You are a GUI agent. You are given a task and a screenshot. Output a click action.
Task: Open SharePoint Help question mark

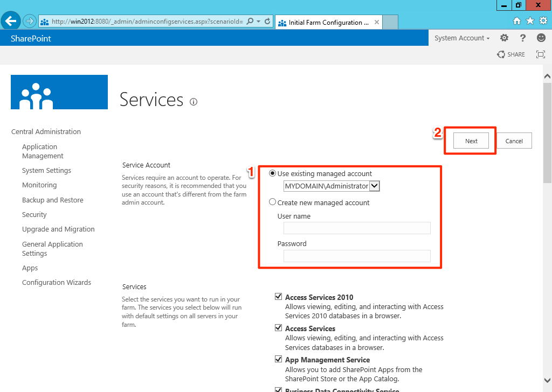pos(523,38)
